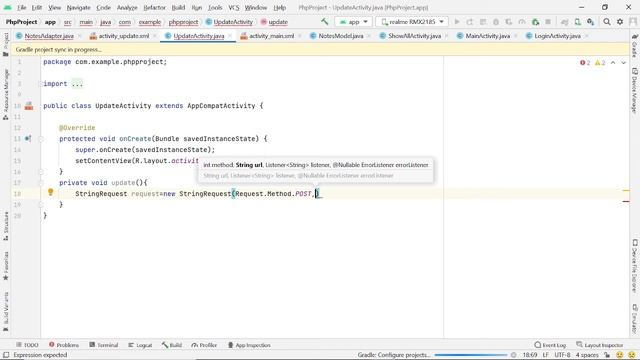Switch to the NotesAdapter.java tab
Viewport: 640px width, 360px height.
click(49, 36)
